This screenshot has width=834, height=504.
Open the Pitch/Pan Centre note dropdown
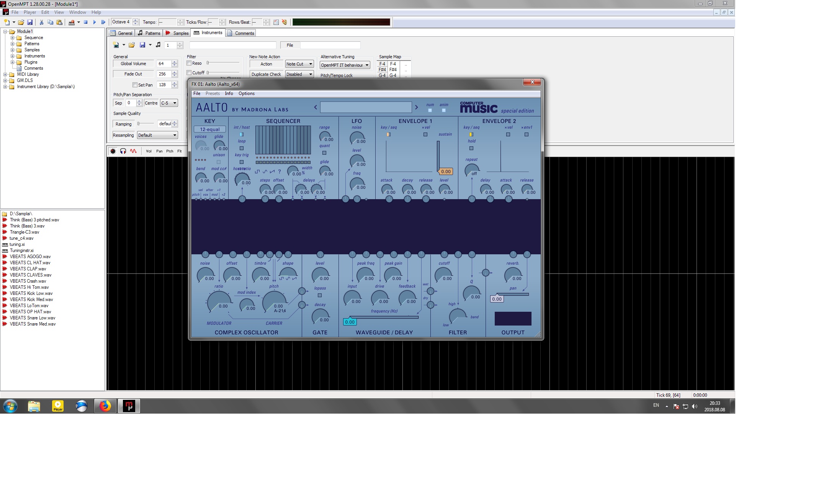tap(169, 103)
